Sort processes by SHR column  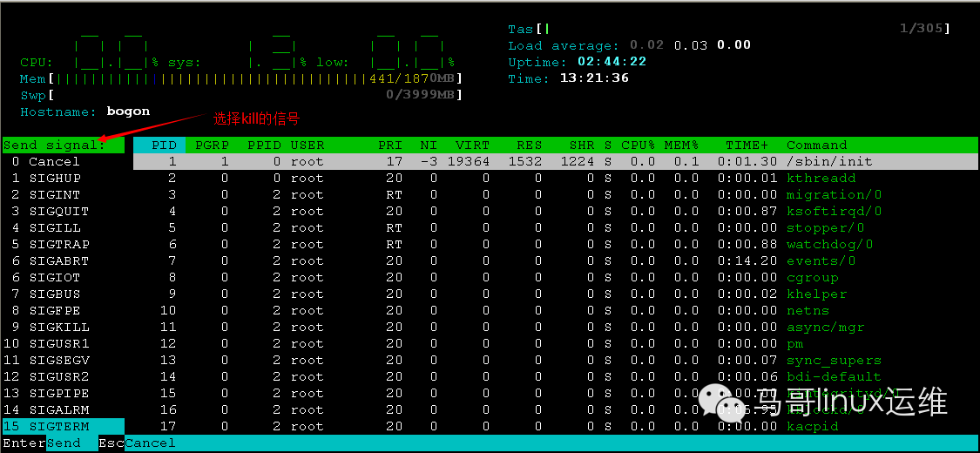pyautogui.click(x=582, y=145)
